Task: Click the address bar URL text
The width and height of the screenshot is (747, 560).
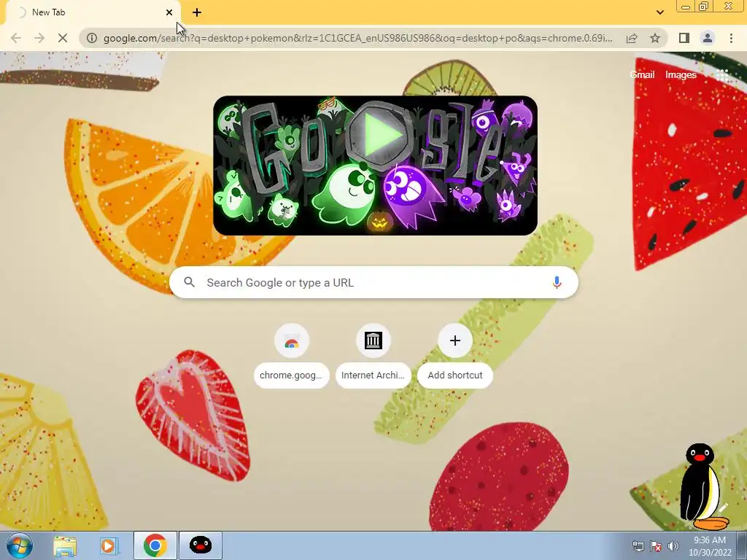Action: click(x=357, y=38)
